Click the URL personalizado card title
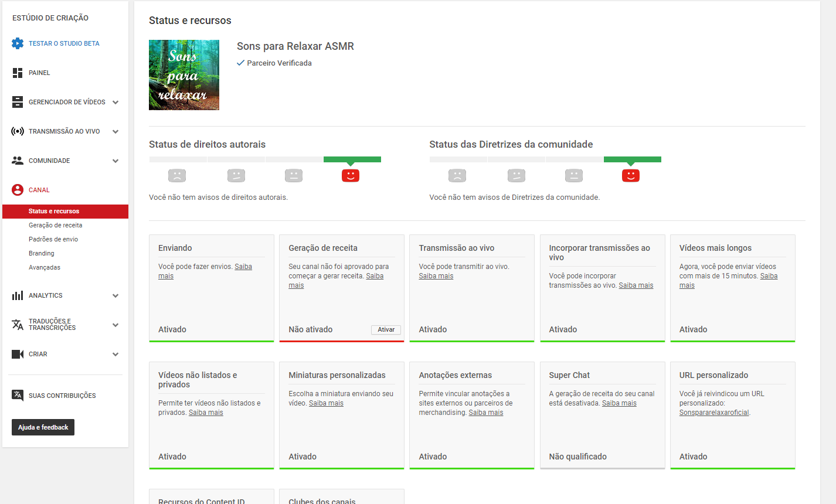836x504 pixels. point(713,375)
